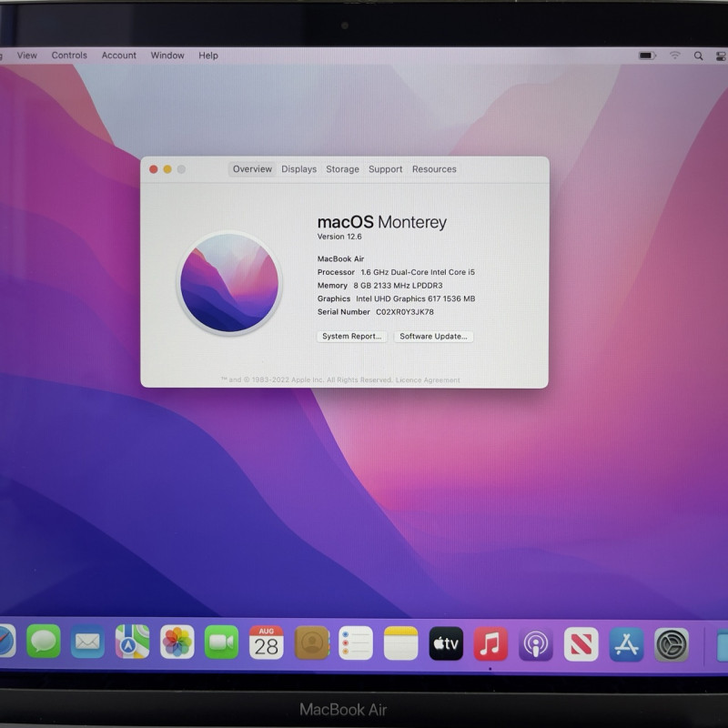Launch App Store from Dock
The height and width of the screenshot is (728, 728).
pyautogui.click(x=626, y=644)
